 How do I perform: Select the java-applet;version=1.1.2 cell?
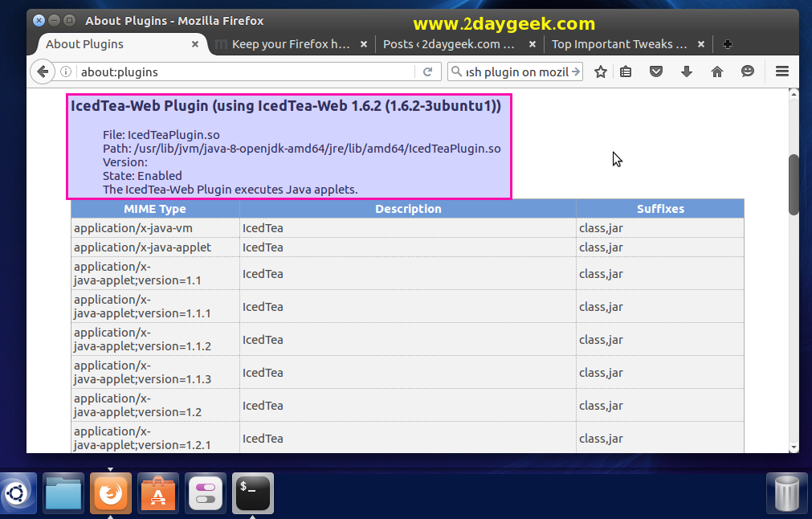[x=155, y=339]
